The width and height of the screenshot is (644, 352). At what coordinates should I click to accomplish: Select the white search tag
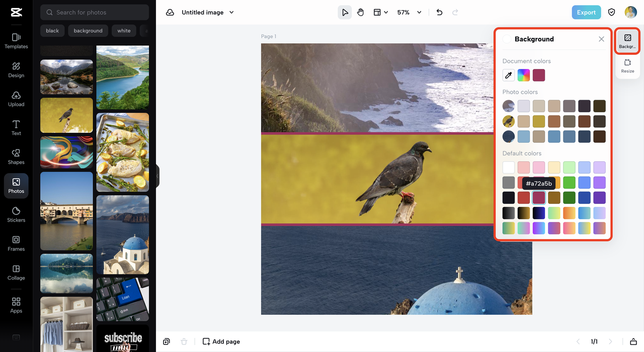coord(124,31)
